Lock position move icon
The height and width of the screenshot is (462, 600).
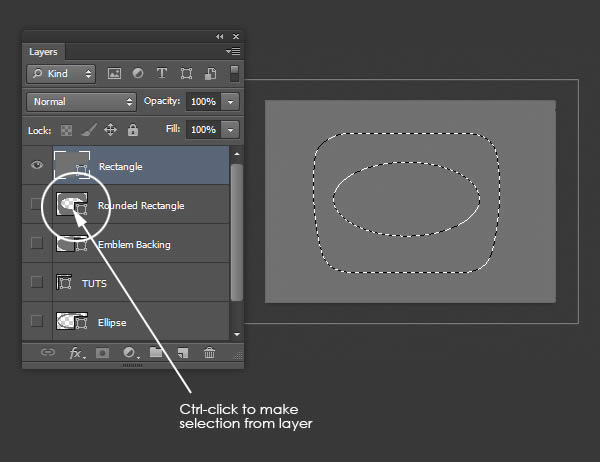pos(110,130)
